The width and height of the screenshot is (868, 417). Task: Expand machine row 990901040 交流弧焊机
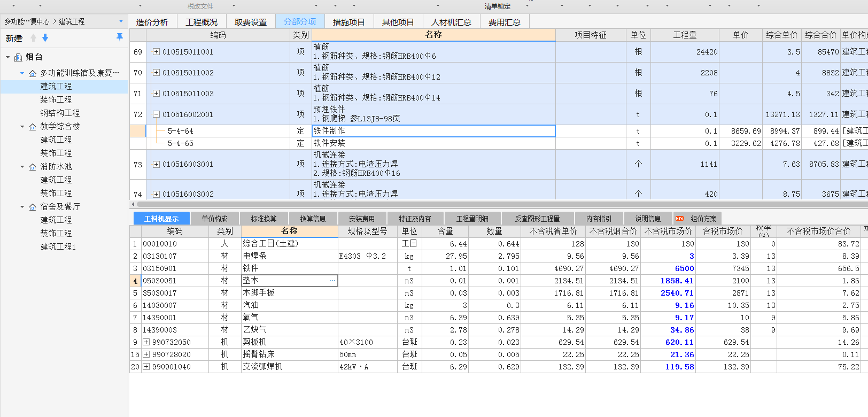click(x=146, y=367)
